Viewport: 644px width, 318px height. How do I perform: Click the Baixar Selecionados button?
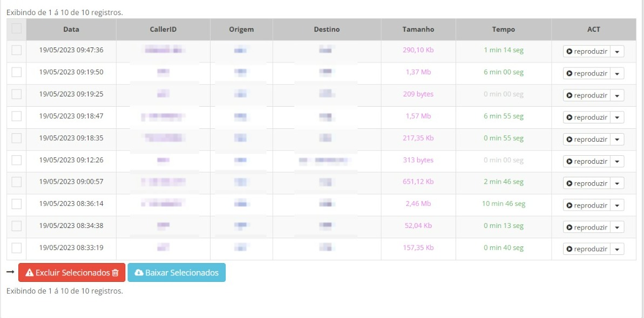coord(177,273)
